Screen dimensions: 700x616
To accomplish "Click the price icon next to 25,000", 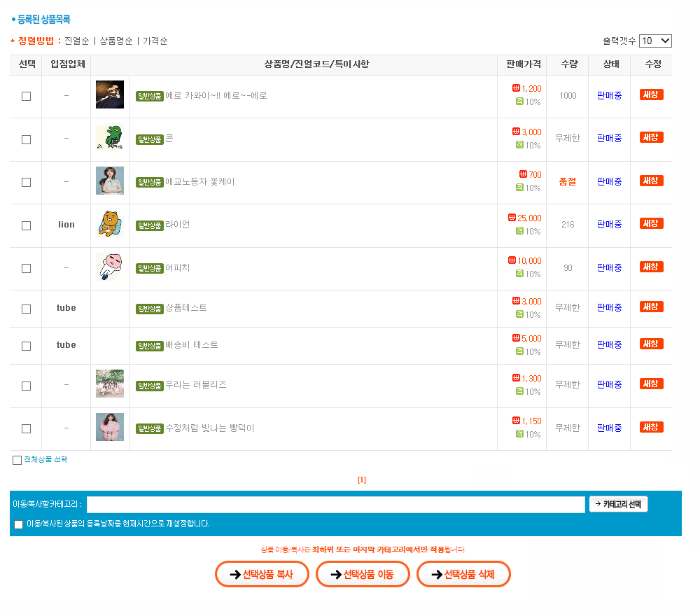I will (x=512, y=218).
